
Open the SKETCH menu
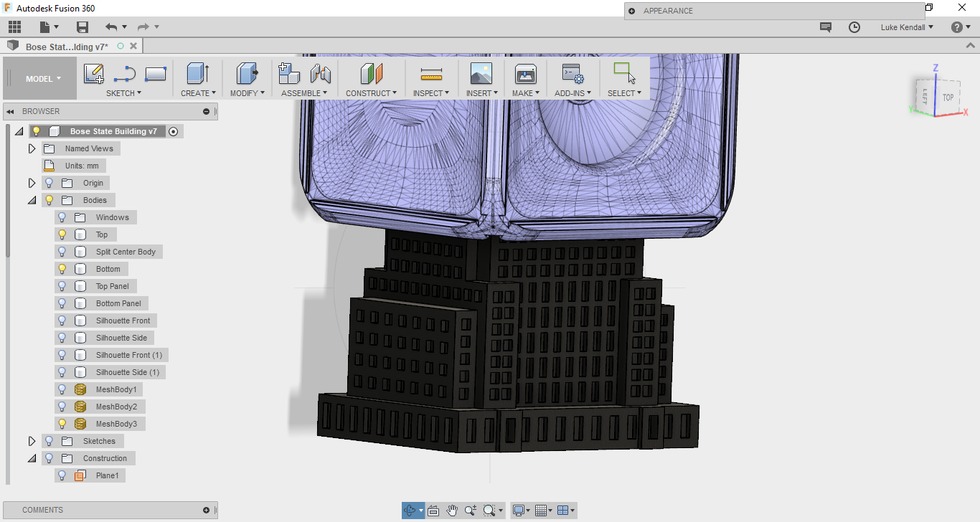[x=123, y=93]
